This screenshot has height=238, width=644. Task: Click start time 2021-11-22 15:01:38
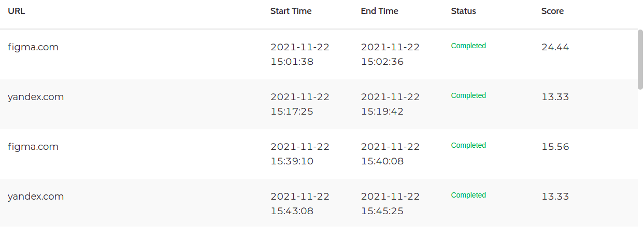click(x=299, y=54)
